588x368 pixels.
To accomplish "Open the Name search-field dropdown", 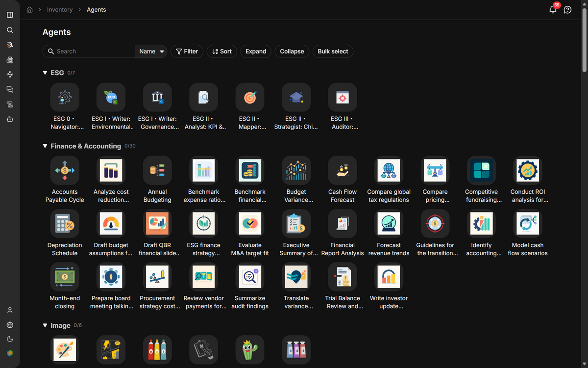I will [x=151, y=51].
